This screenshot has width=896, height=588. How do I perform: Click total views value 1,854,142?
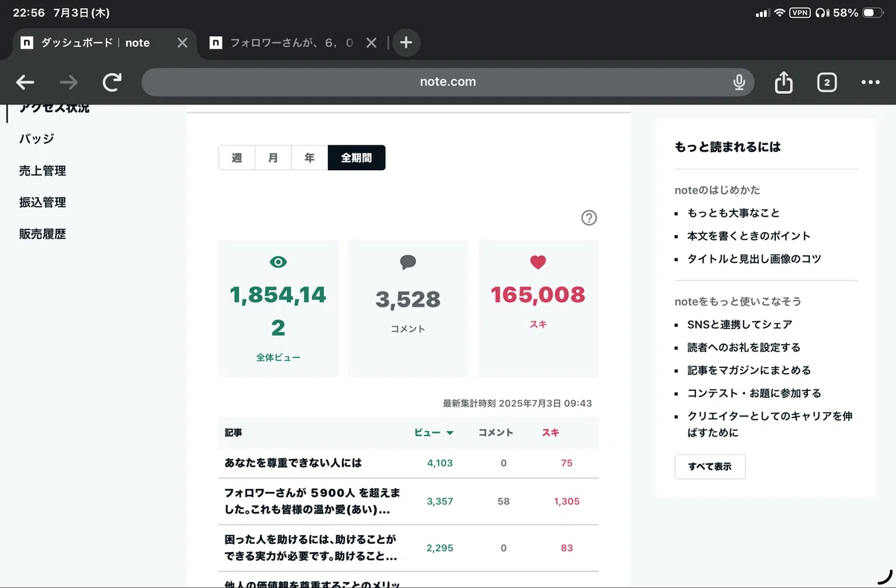tap(279, 311)
